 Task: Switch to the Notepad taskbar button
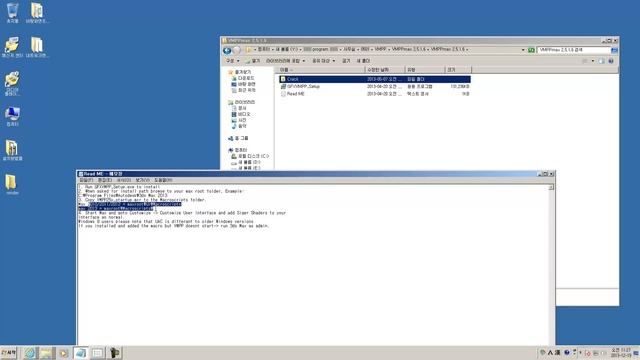pyautogui.click(x=80, y=353)
